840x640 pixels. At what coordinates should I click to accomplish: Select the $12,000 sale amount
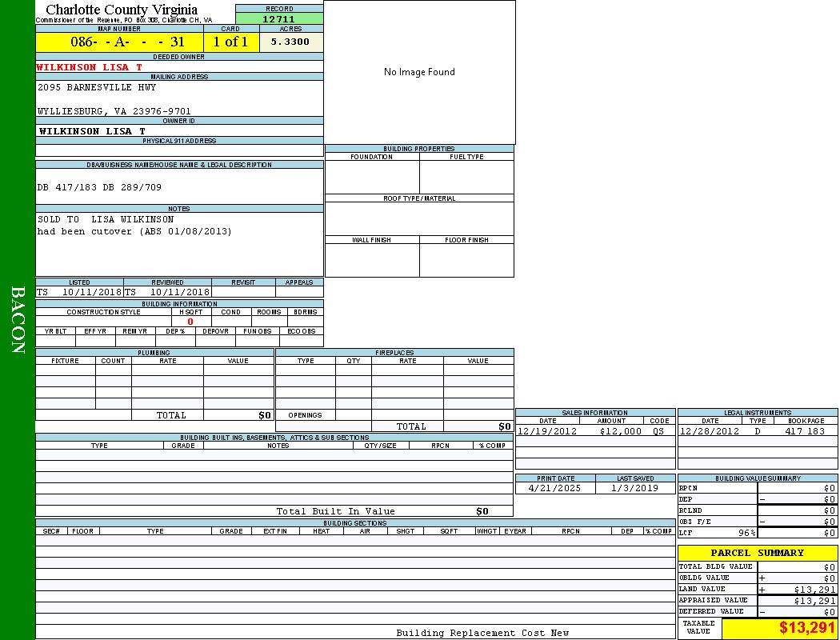(620, 431)
